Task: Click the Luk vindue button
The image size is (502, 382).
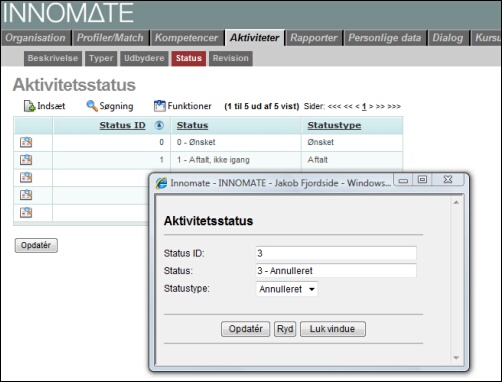Action: click(x=333, y=329)
